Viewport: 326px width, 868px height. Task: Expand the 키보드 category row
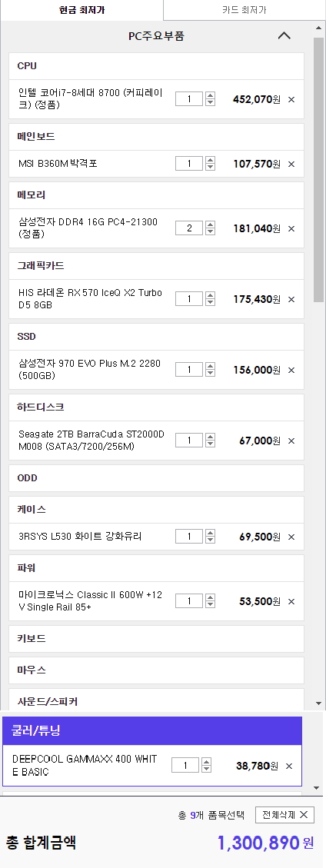(157, 639)
